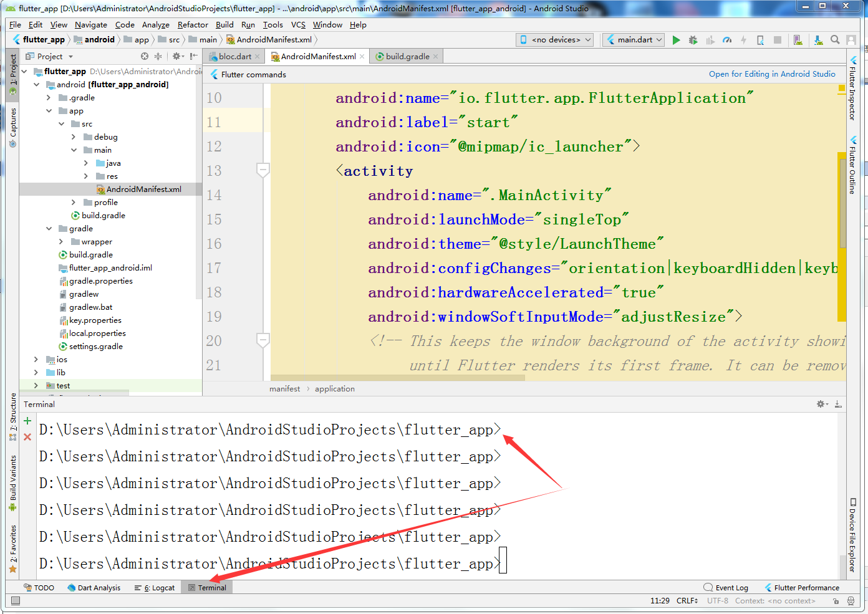
Task: Hide the Terminal panel
Action: (838, 404)
